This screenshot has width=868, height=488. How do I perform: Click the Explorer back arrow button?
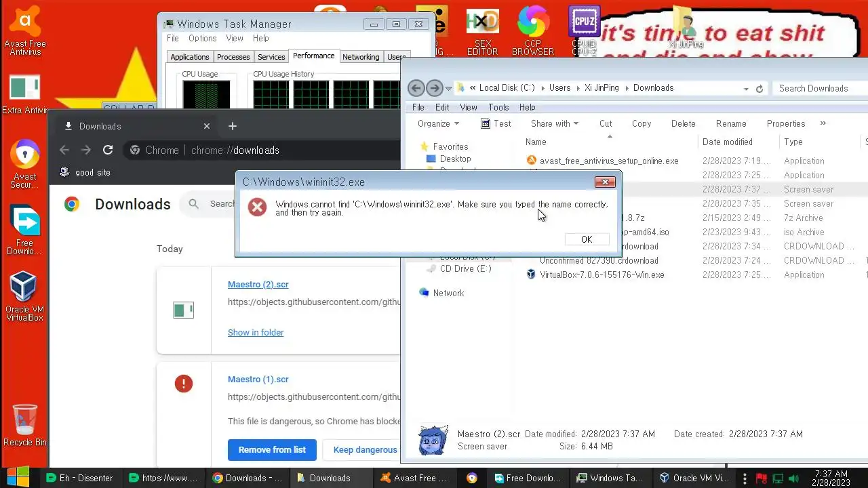point(416,88)
